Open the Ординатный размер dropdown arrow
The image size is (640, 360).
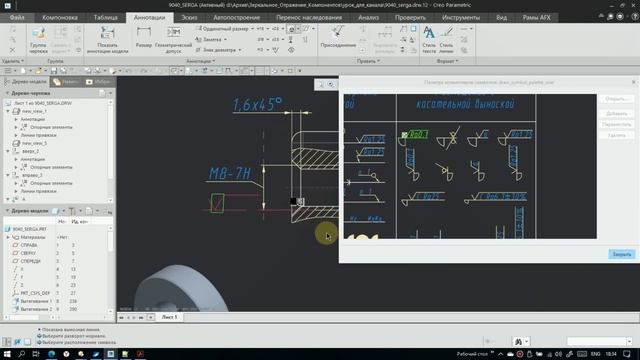coord(252,29)
